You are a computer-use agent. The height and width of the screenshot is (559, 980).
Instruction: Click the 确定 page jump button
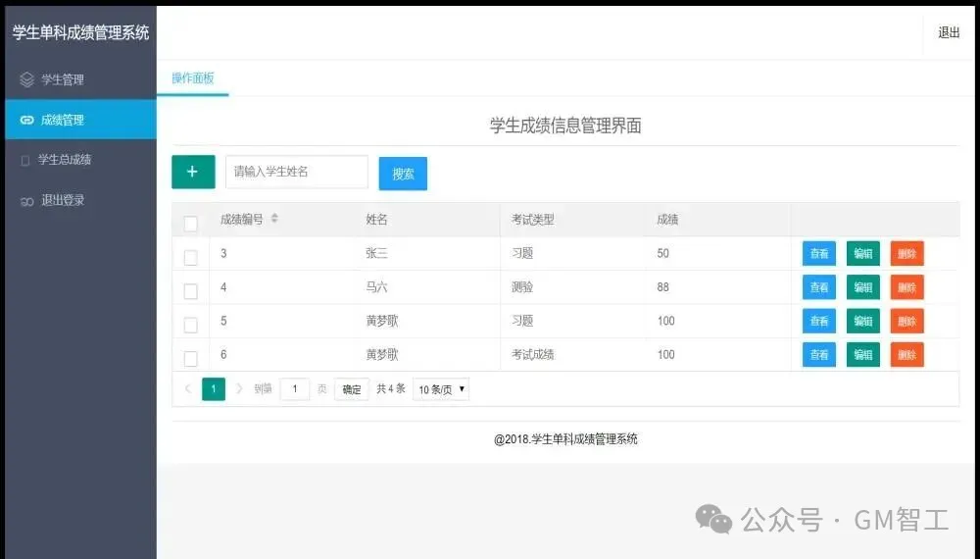tap(352, 389)
